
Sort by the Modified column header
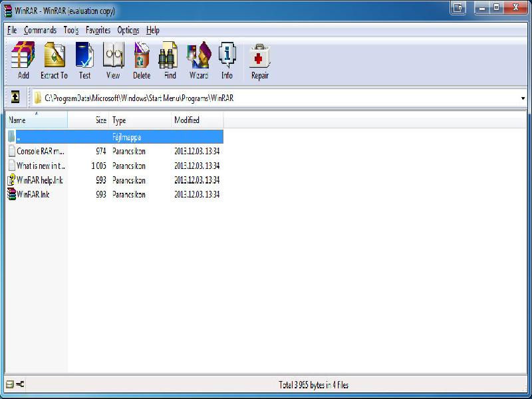point(197,120)
